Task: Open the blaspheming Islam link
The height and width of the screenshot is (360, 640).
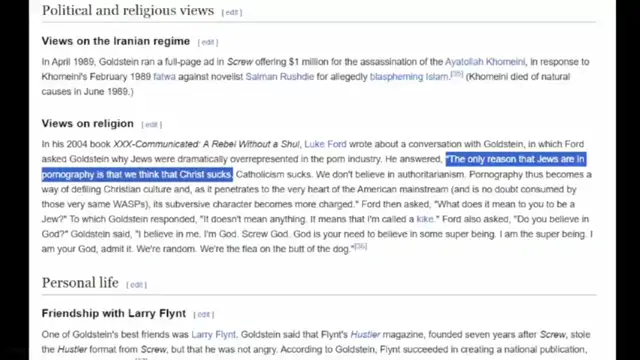Action: point(409,77)
